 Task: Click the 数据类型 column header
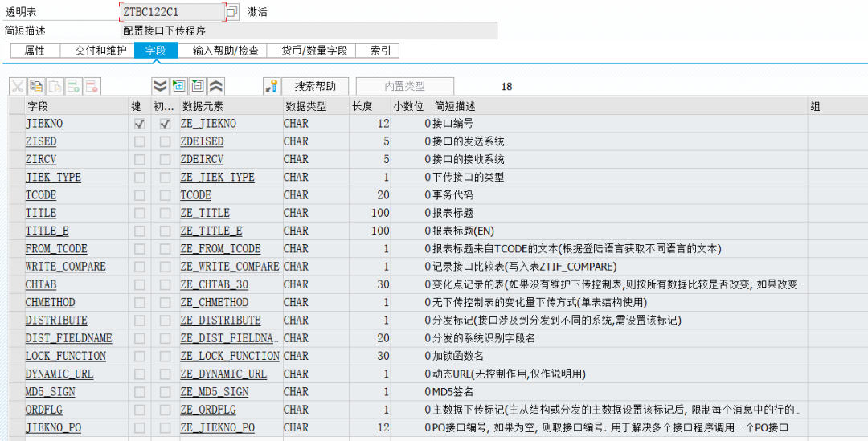click(316, 106)
